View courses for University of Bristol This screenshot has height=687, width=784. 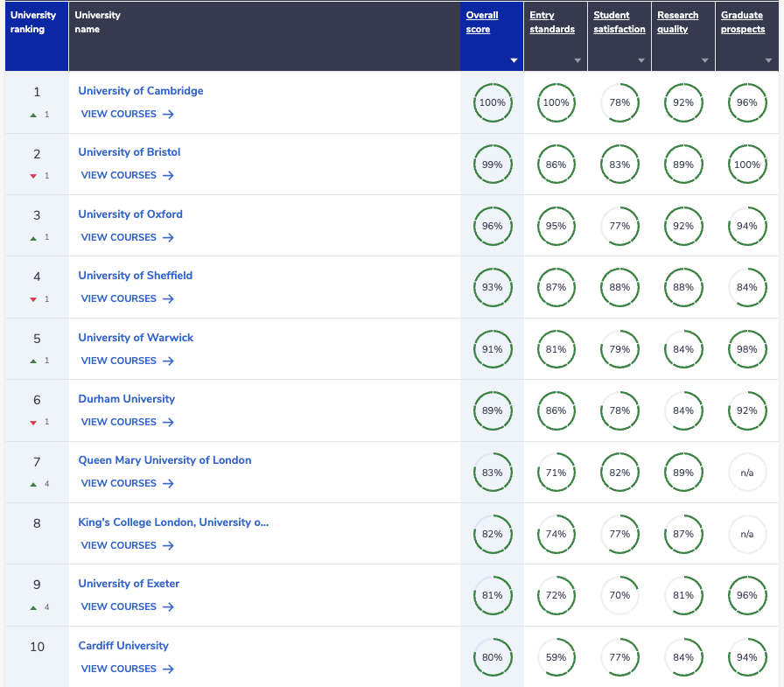[x=127, y=176]
